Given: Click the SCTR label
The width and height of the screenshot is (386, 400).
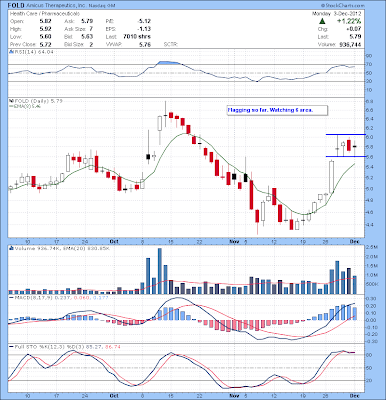Looking at the screenshot, I should tap(170, 44).
